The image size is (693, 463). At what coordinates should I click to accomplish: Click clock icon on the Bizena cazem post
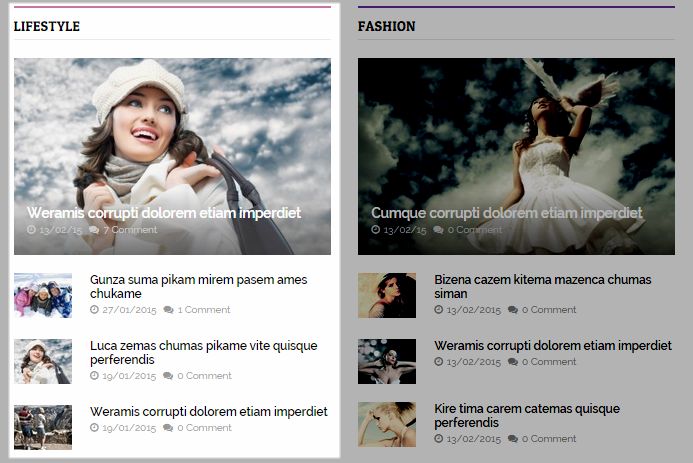coord(438,310)
